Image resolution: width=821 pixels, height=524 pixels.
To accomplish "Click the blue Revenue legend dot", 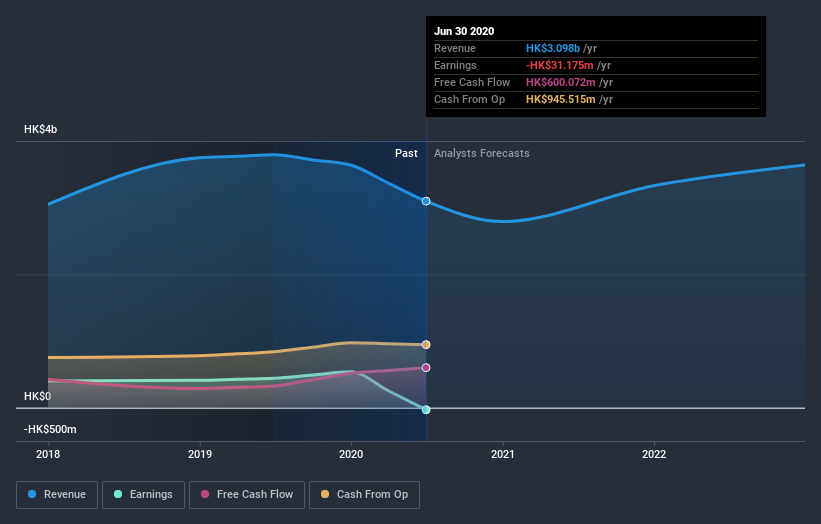I will point(32,494).
